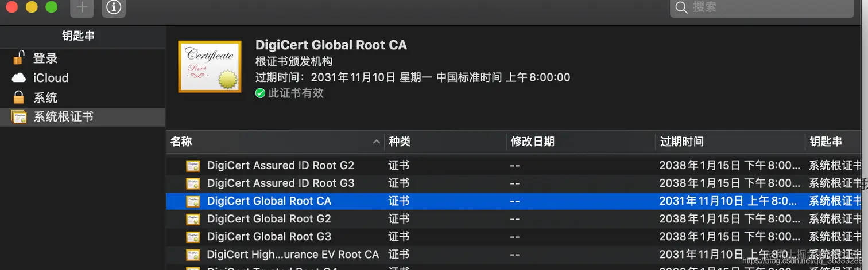Click certificate icon of Global Root CA
The width and height of the screenshot is (868, 270).
(x=193, y=201)
